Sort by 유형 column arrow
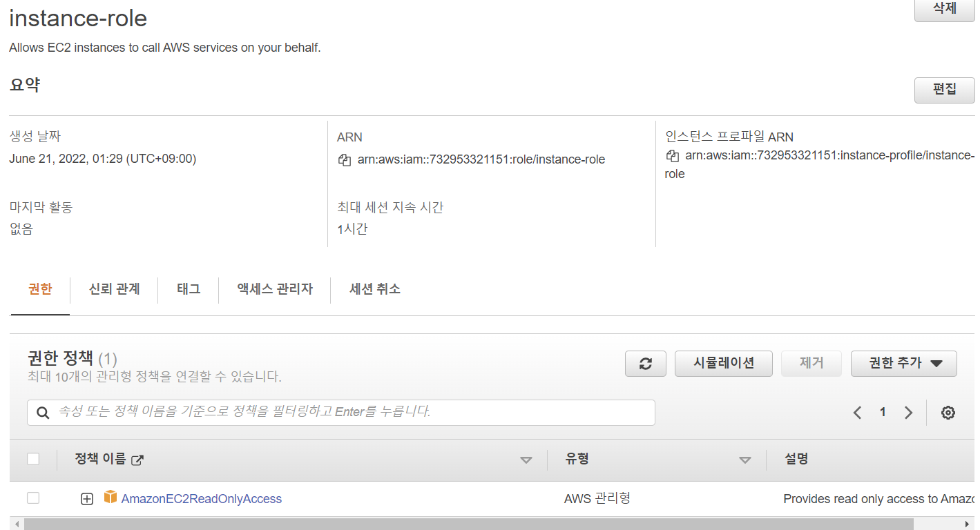The image size is (980, 530). click(x=745, y=460)
